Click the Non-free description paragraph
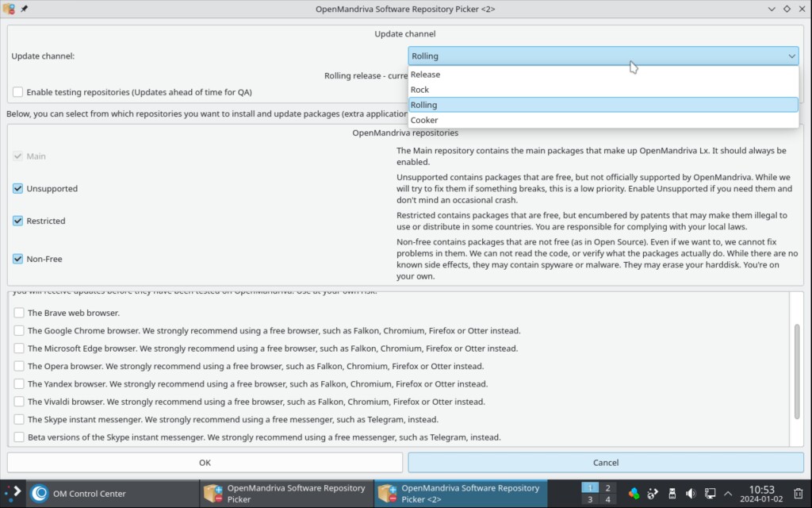The height and width of the screenshot is (508, 812). click(x=597, y=259)
